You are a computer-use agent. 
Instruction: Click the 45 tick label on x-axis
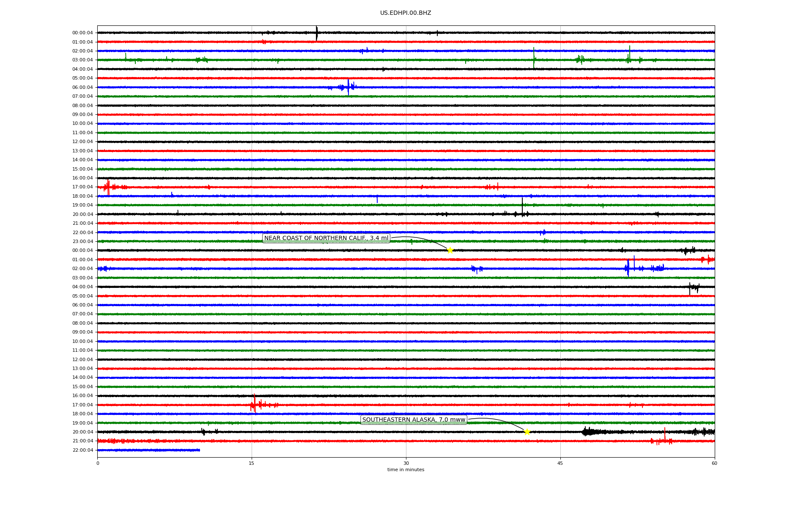(560, 463)
